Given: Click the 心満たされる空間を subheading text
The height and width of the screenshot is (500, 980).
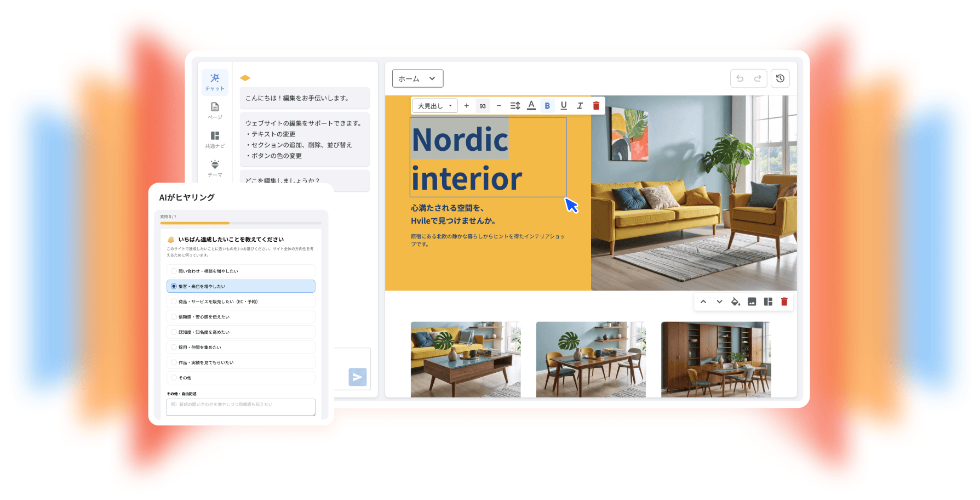Looking at the screenshot, I should click(454, 214).
